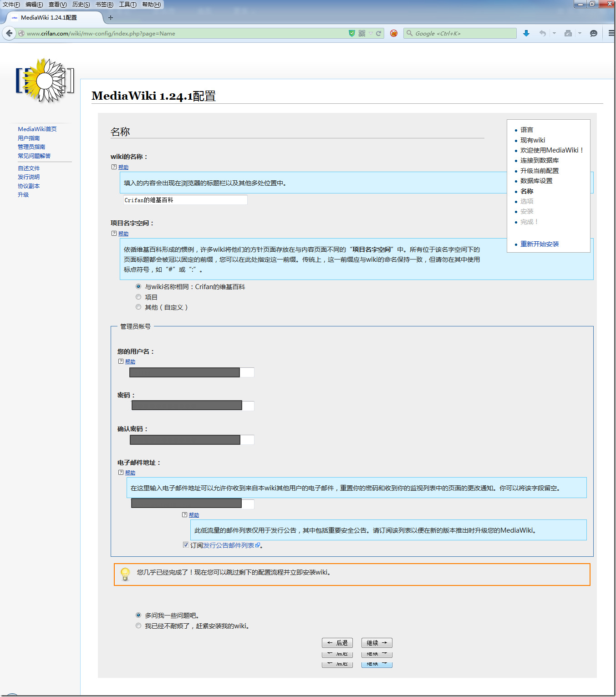Open the 常见问题解答 sidebar link
616x697 pixels.
pos(34,156)
